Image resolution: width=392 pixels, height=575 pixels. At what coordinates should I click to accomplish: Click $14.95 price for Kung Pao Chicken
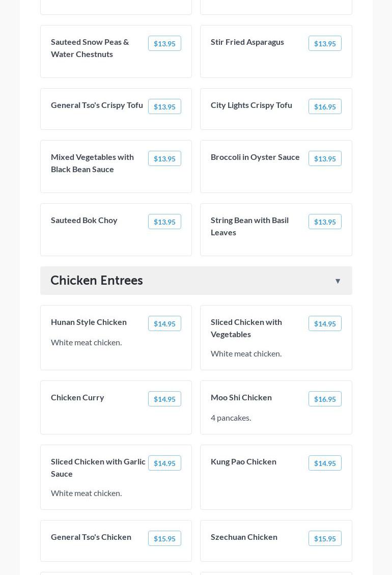(x=325, y=463)
